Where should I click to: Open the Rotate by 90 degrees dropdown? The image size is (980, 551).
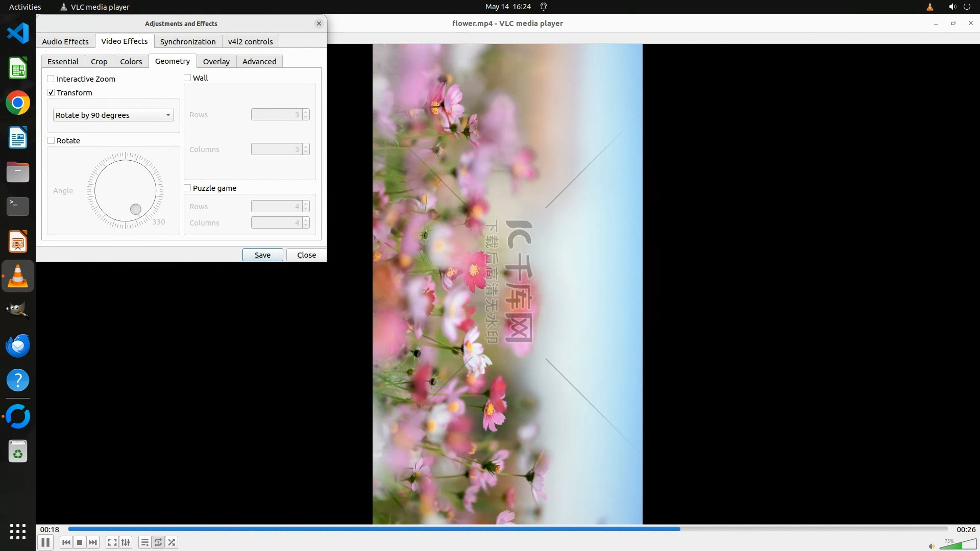coord(113,115)
